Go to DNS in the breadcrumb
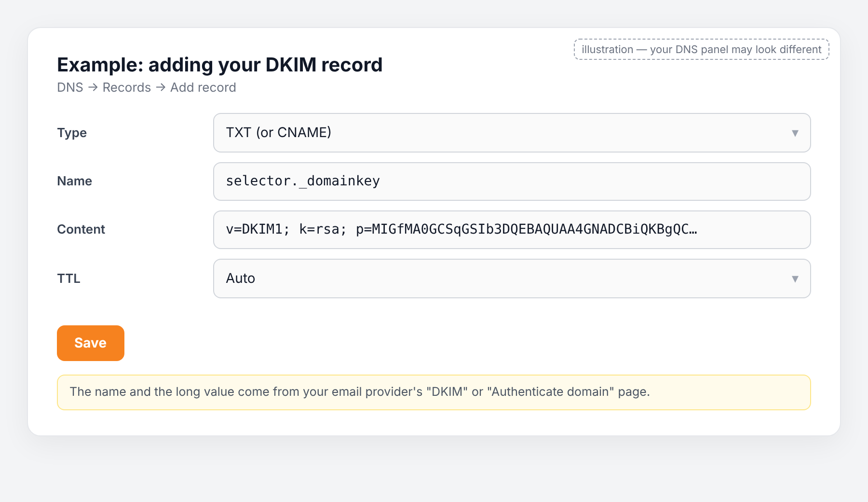Image resolution: width=868 pixels, height=502 pixels. pos(70,87)
